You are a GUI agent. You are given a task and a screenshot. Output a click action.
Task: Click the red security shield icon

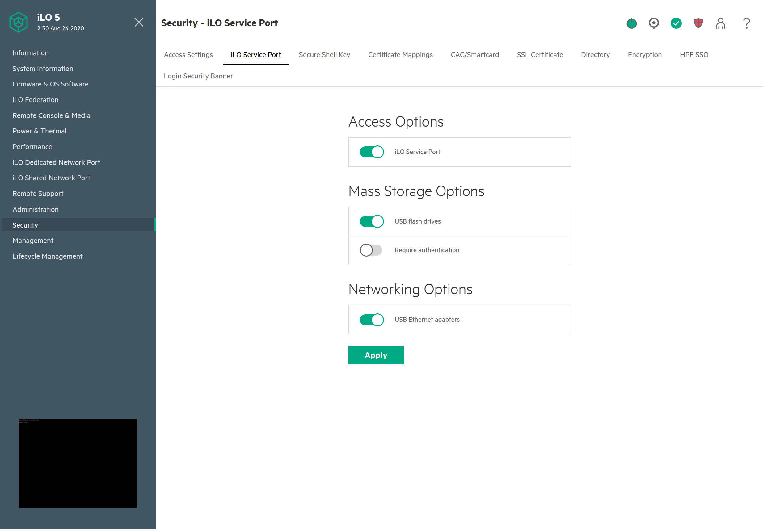point(698,23)
